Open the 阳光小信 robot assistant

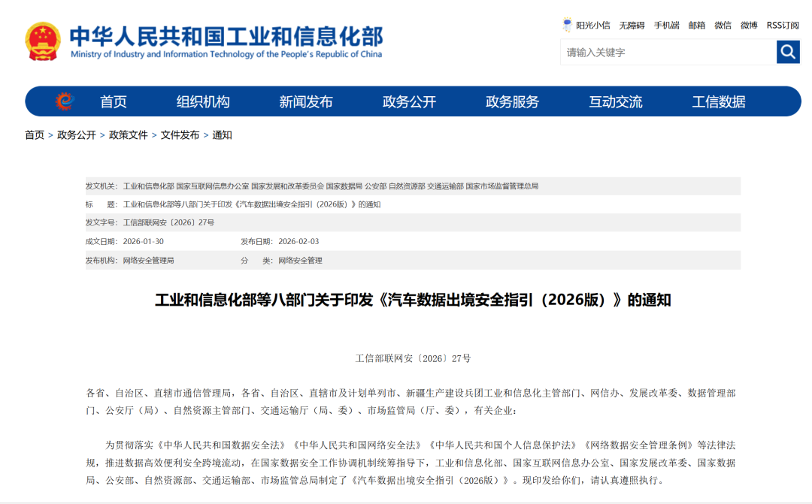pos(588,25)
